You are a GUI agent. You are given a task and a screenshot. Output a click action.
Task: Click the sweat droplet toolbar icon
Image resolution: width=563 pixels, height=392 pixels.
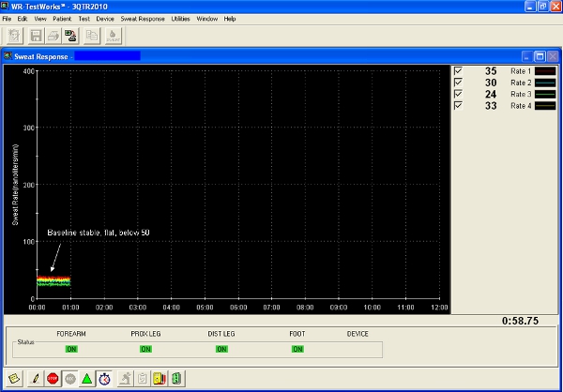(114, 36)
